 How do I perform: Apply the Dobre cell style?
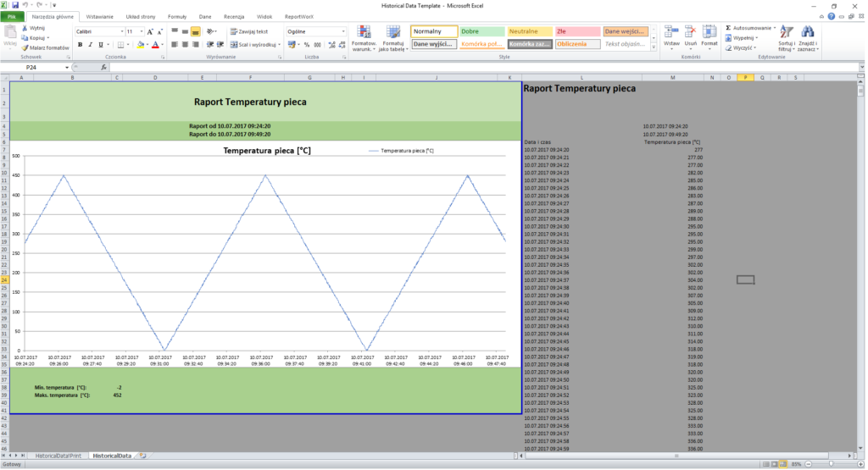pyautogui.click(x=481, y=31)
